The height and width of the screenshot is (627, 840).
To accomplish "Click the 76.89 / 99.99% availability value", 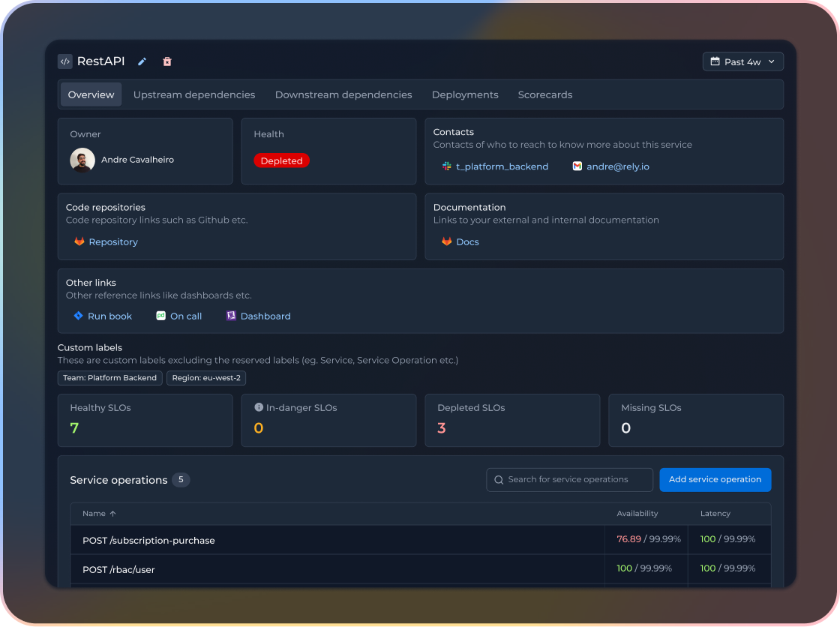I will click(648, 539).
